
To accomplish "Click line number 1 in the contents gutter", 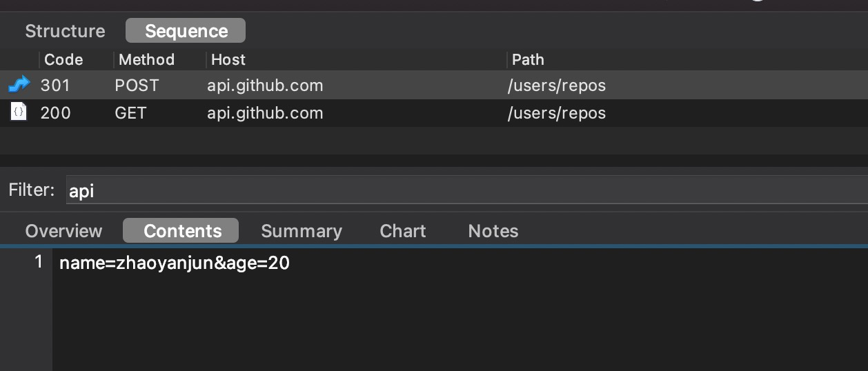I will pos(39,262).
